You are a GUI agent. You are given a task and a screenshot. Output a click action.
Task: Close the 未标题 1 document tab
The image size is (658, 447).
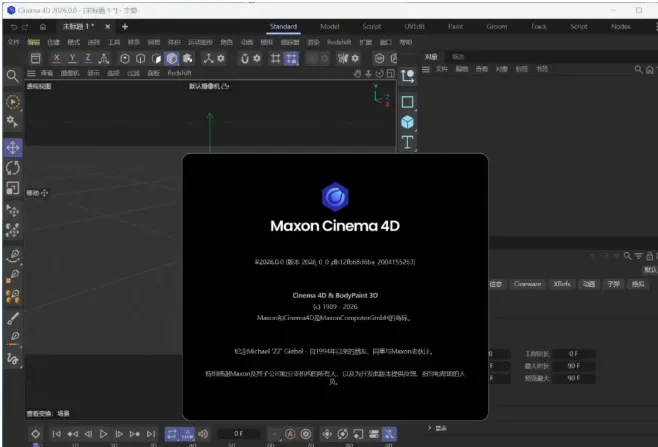[x=107, y=27]
